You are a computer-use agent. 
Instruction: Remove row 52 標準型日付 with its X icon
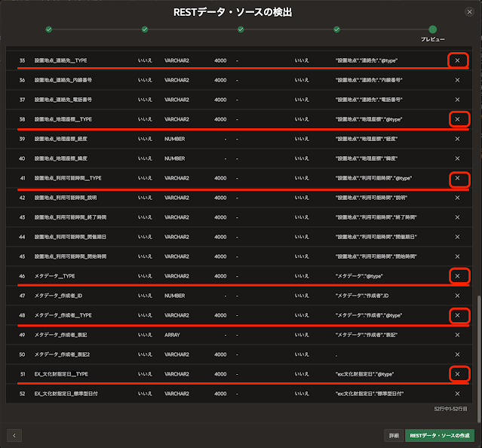pyautogui.click(x=457, y=394)
